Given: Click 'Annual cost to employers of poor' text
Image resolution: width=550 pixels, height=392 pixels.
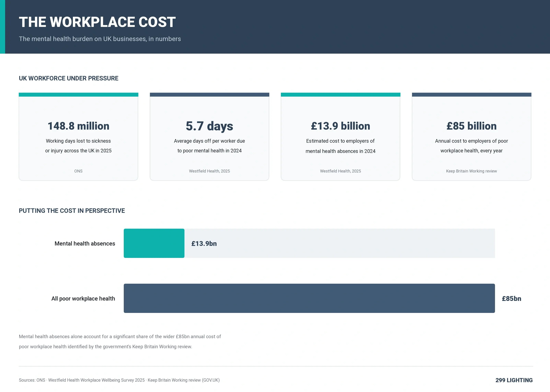Looking at the screenshot, I should point(471,141).
